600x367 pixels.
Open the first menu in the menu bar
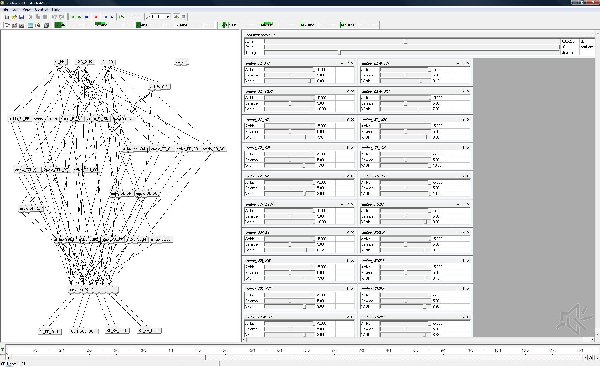pos(5,9)
